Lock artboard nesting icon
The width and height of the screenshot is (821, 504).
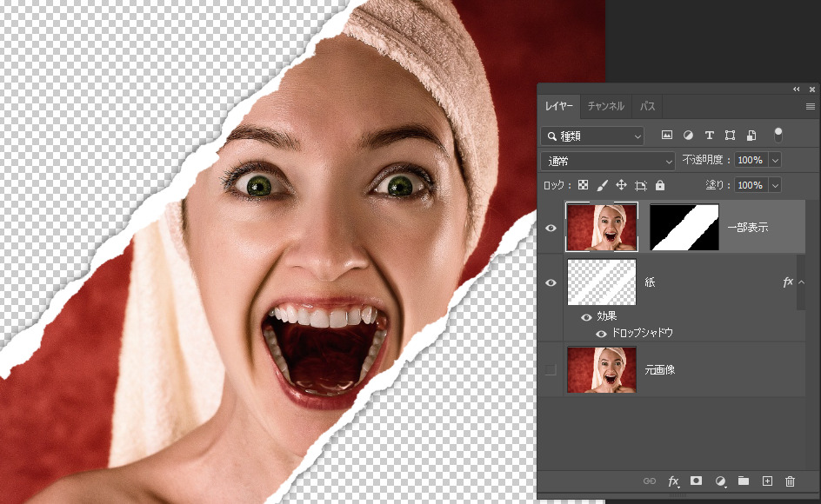coord(640,185)
